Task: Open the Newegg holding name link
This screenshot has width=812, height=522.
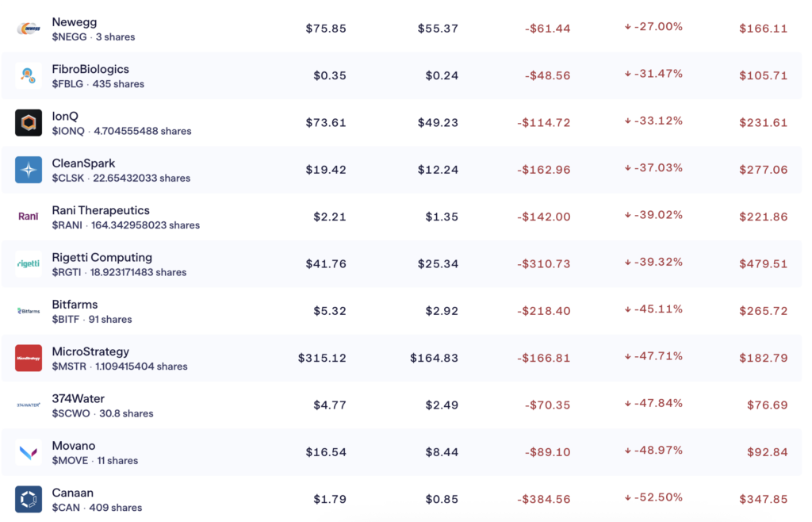Action: coord(75,22)
